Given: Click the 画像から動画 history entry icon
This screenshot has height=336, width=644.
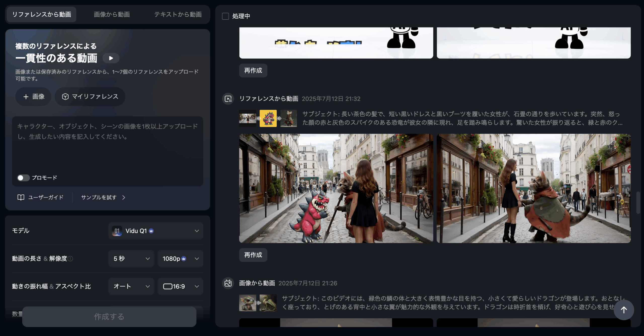Looking at the screenshot, I should (x=228, y=283).
